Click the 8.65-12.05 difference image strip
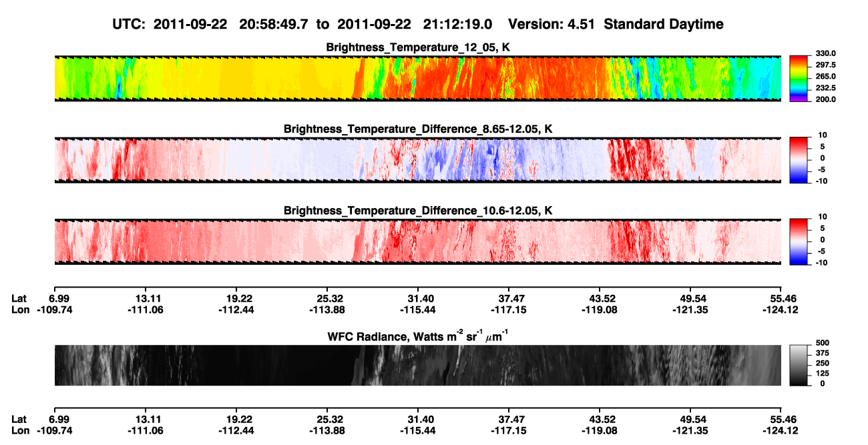The width and height of the screenshot is (868, 445). point(418,160)
